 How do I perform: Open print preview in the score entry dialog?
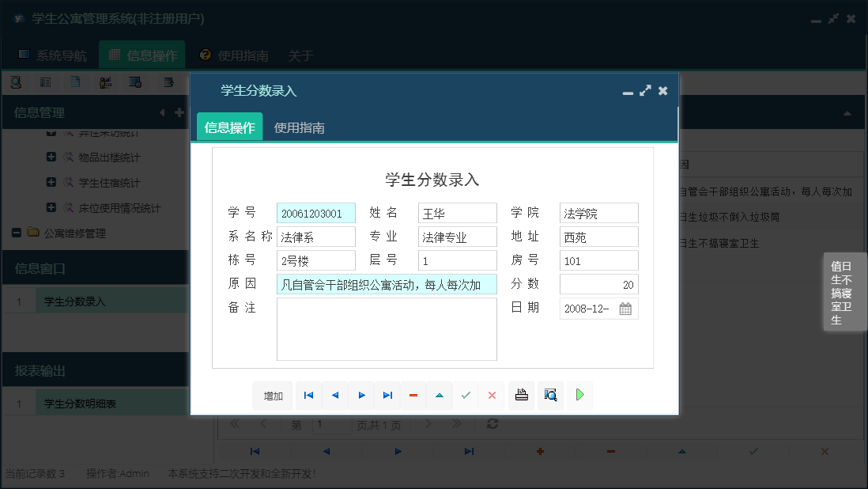click(550, 395)
